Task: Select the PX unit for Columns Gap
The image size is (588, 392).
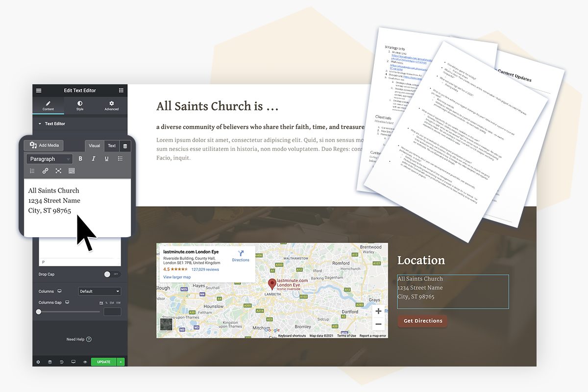Action: [x=101, y=303]
